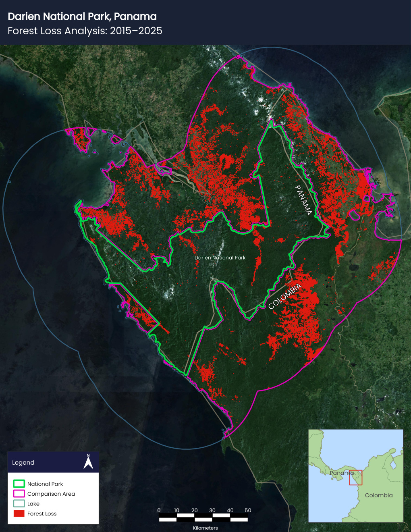The height and width of the screenshot is (532, 411).
Task: Select the "Forest Loss" legend label
Action: [42, 513]
